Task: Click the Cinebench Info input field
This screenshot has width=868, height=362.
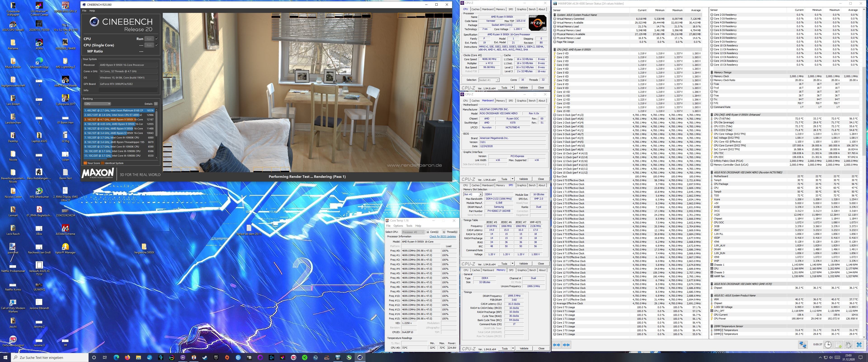Action: point(128,90)
